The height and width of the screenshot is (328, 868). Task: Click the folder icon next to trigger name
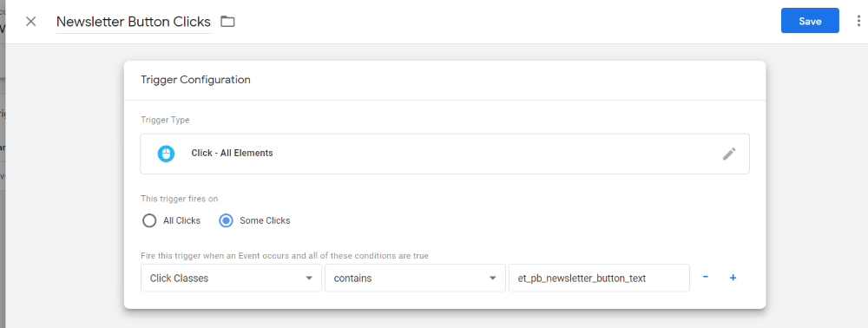click(x=227, y=22)
